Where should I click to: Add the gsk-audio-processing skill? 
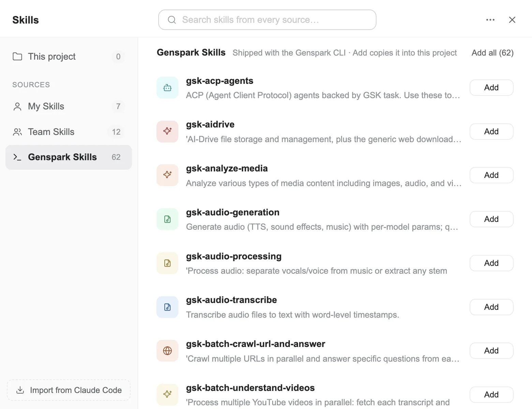tap(491, 263)
